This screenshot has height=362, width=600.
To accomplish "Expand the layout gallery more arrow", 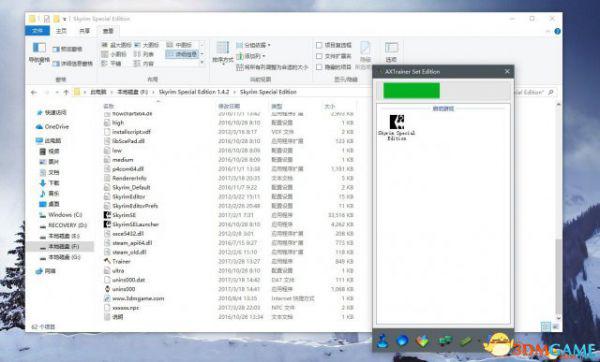I will (x=202, y=63).
